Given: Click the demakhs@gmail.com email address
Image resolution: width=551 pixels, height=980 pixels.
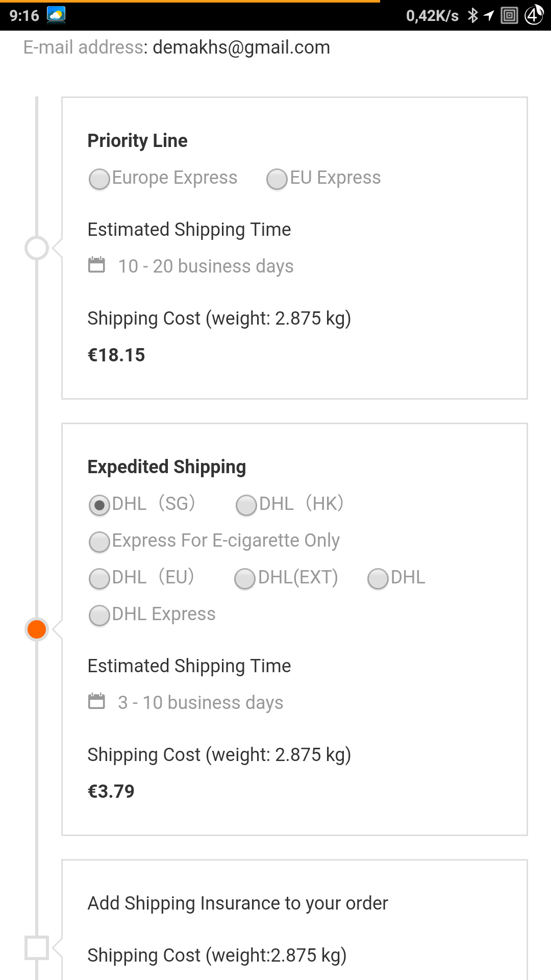Looking at the screenshot, I should [x=241, y=47].
